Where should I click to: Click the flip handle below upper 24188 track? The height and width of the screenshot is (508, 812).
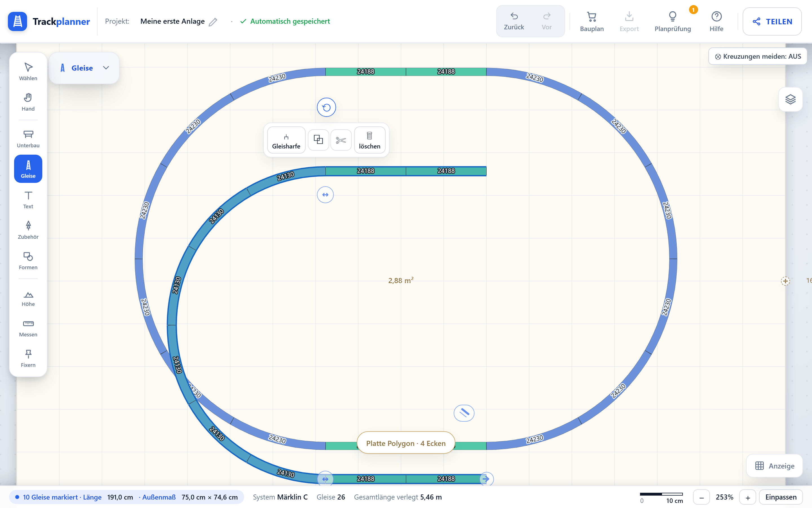(x=325, y=195)
